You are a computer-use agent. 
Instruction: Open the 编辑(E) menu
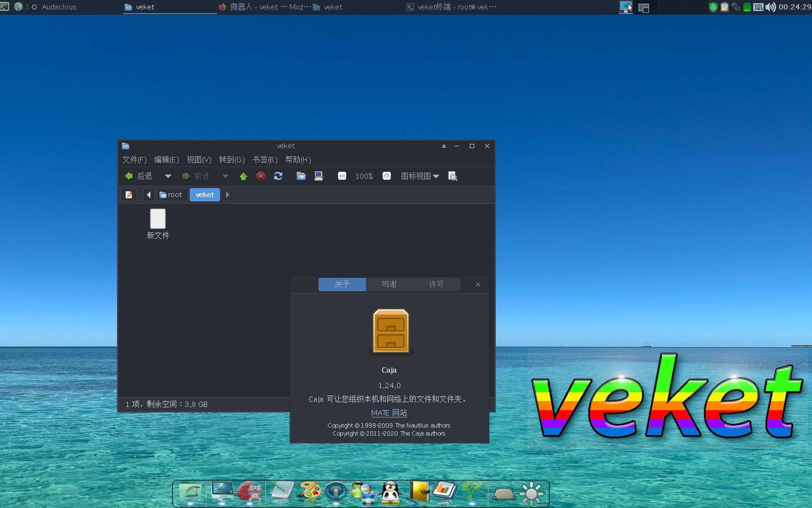(x=167, y=160)
